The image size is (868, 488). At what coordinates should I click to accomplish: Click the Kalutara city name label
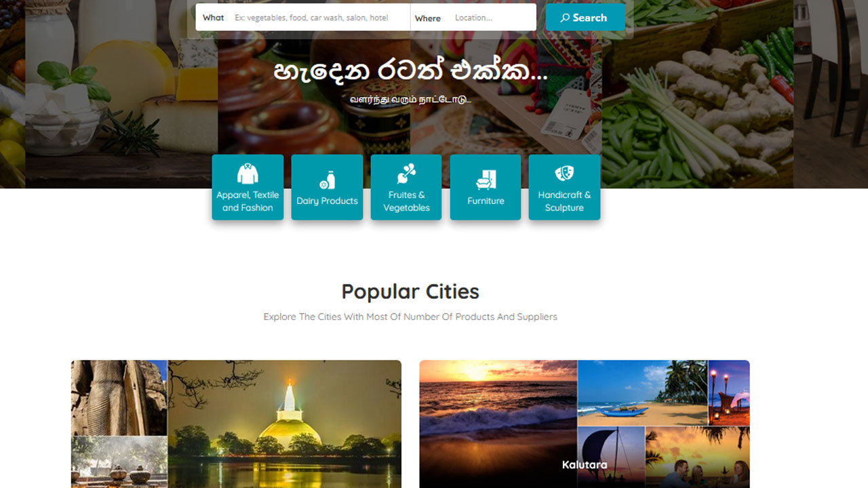click(585, 465)
